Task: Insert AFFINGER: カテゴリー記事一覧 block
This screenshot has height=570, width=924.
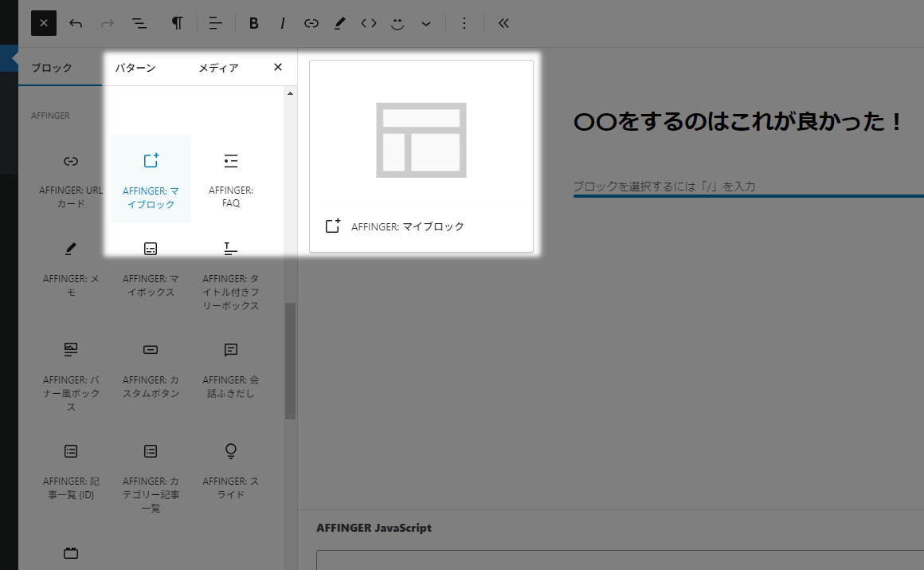Action: click(151, 477)
